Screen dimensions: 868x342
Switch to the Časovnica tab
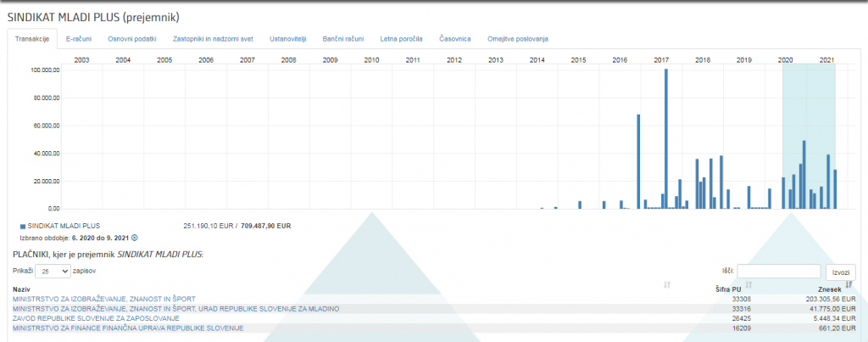click(x=455, y=39)
